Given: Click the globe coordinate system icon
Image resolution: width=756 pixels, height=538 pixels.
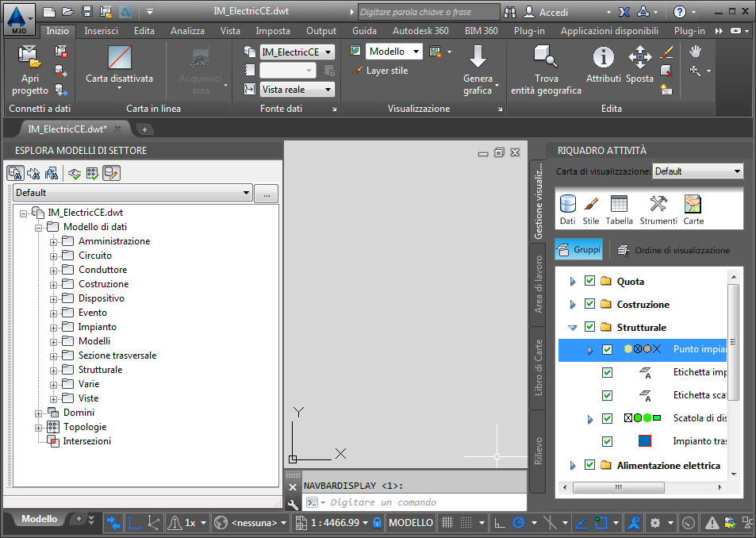Looking at the screenshot, I should point(221,523).
